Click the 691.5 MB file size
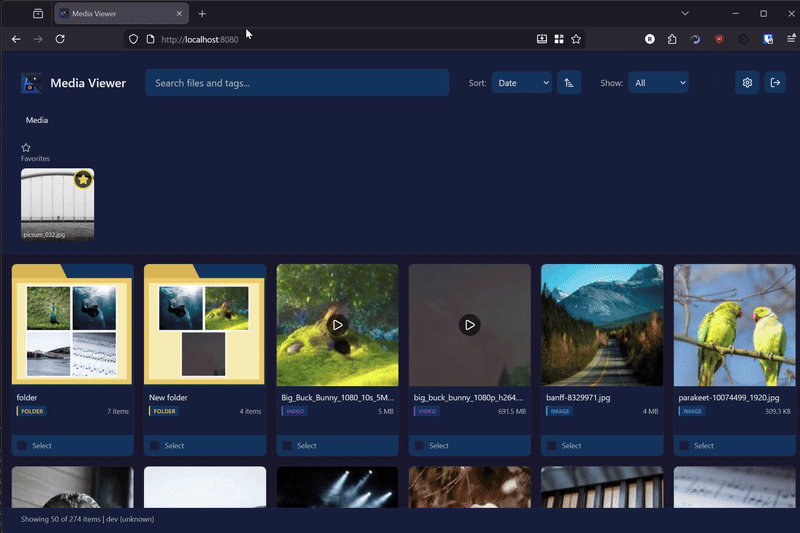 [x=512, y=411]
